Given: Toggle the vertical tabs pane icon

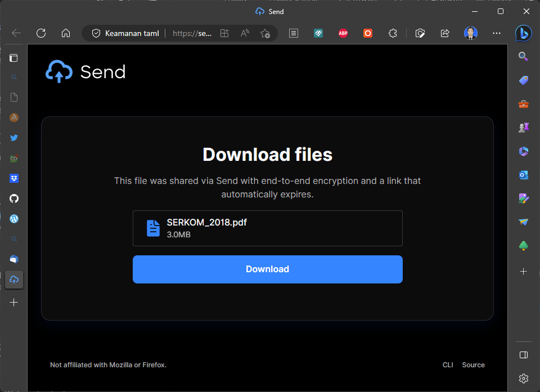Looking at the screenshot, I should 14,57.
